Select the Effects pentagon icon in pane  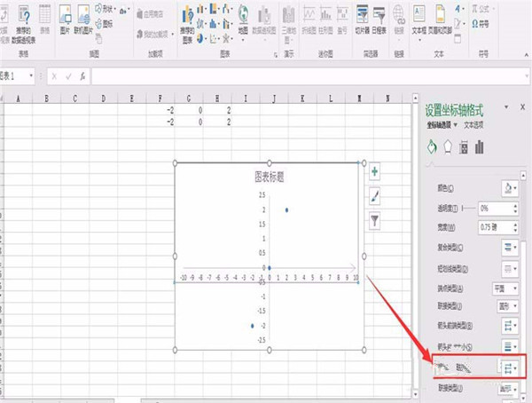click(x=448, y=147)
